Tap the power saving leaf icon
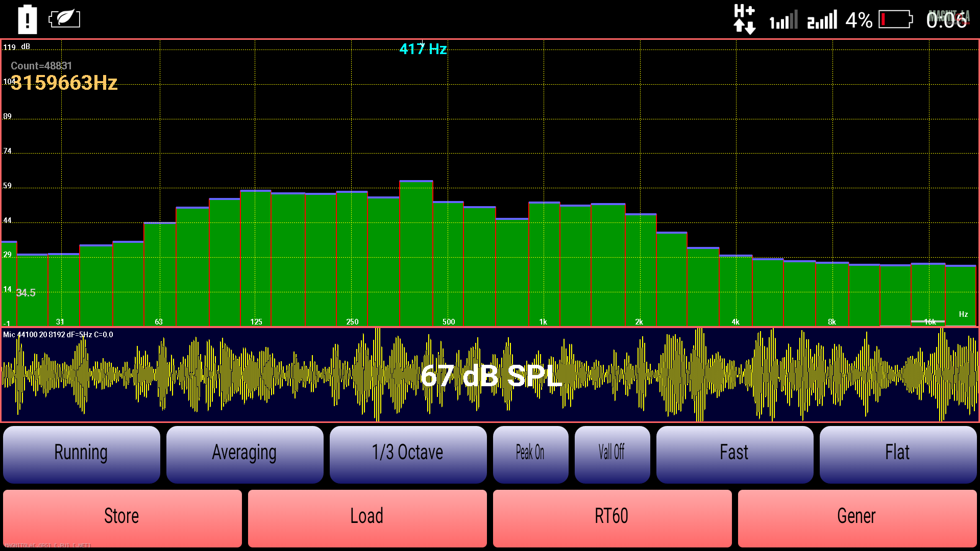Viewport: 980px width, 551px height. point(64,19)
